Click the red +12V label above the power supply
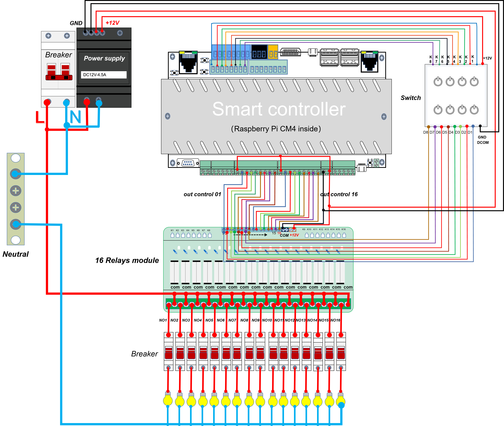The width and height of the screenshot is (504, 426). point(113,23)
